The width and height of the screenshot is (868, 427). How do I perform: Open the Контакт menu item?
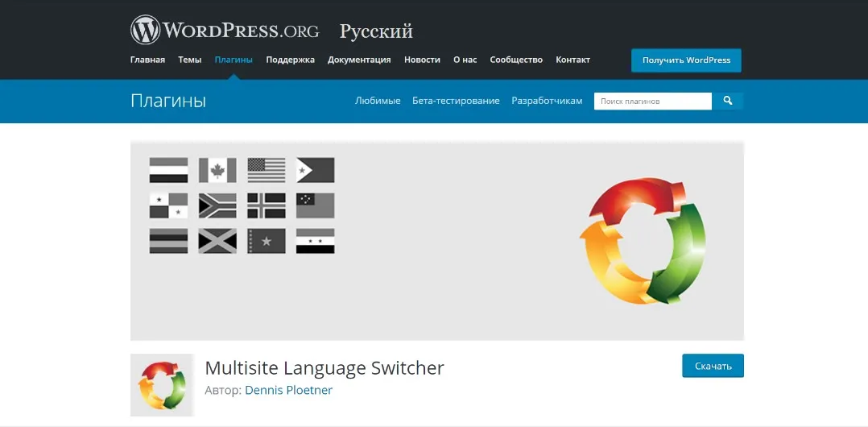click(x=573, y=60)
